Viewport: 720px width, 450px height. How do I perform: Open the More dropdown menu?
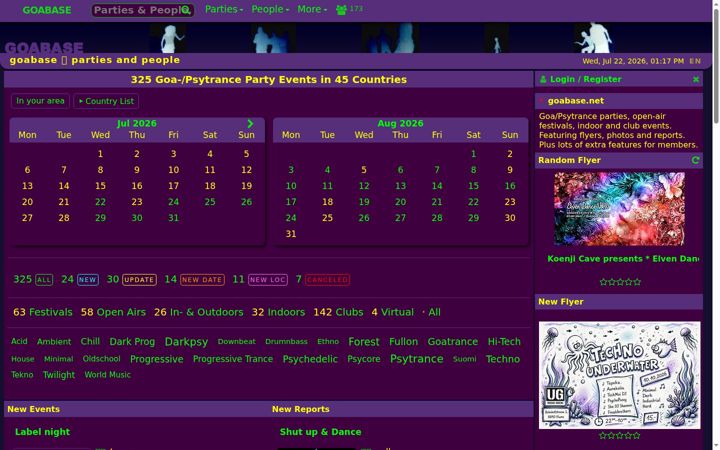312,9
